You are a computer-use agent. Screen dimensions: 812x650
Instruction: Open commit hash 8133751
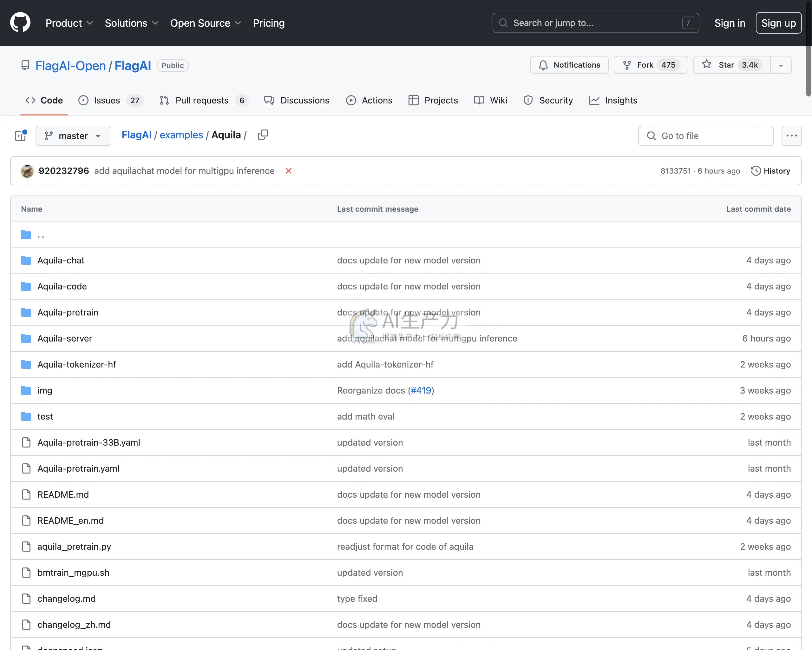[x=676, y=171]
